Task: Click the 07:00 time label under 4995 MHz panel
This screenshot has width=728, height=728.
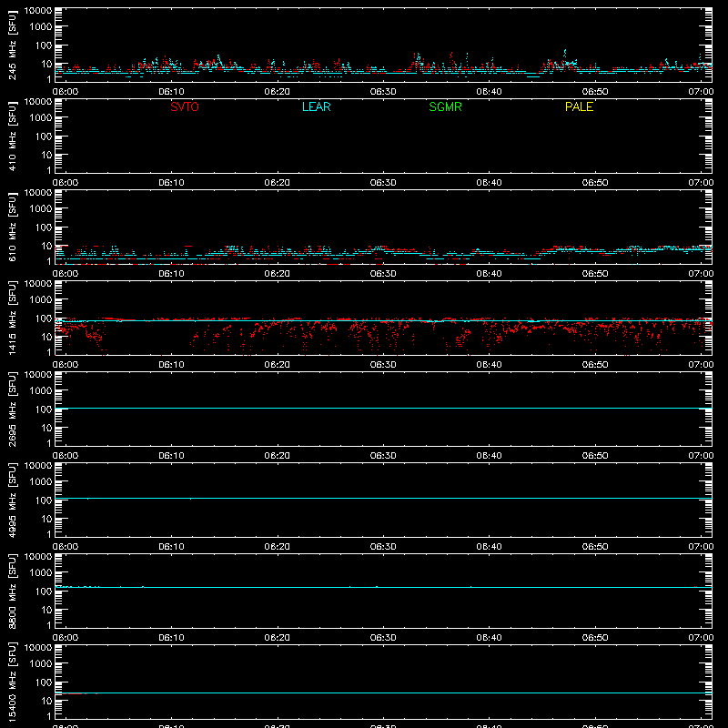Action: pos(701,547)
